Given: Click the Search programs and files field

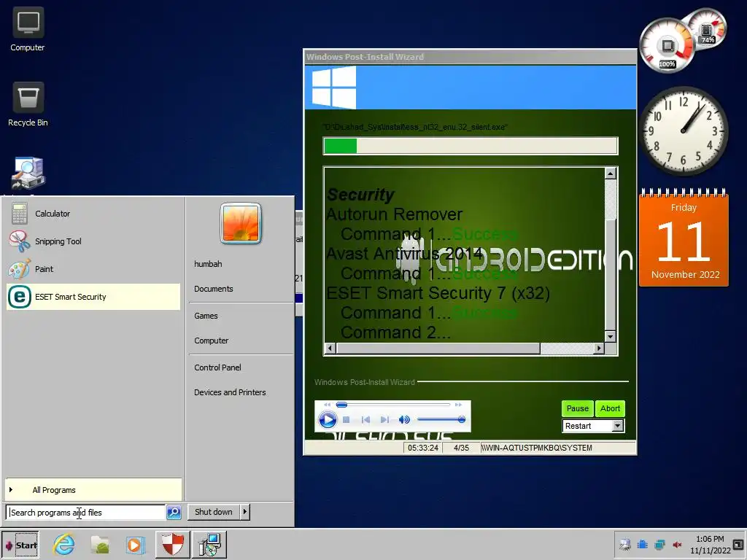Looking at the screenshot, I should coord(86,513).
